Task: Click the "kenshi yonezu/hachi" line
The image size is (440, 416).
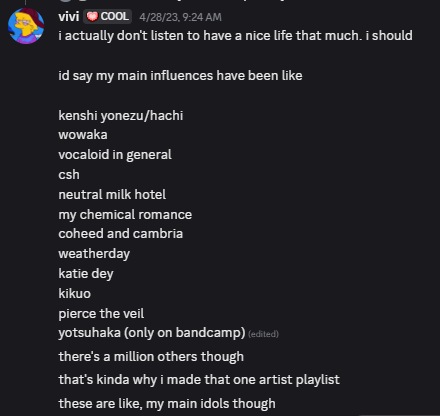Action: [121, 116]
